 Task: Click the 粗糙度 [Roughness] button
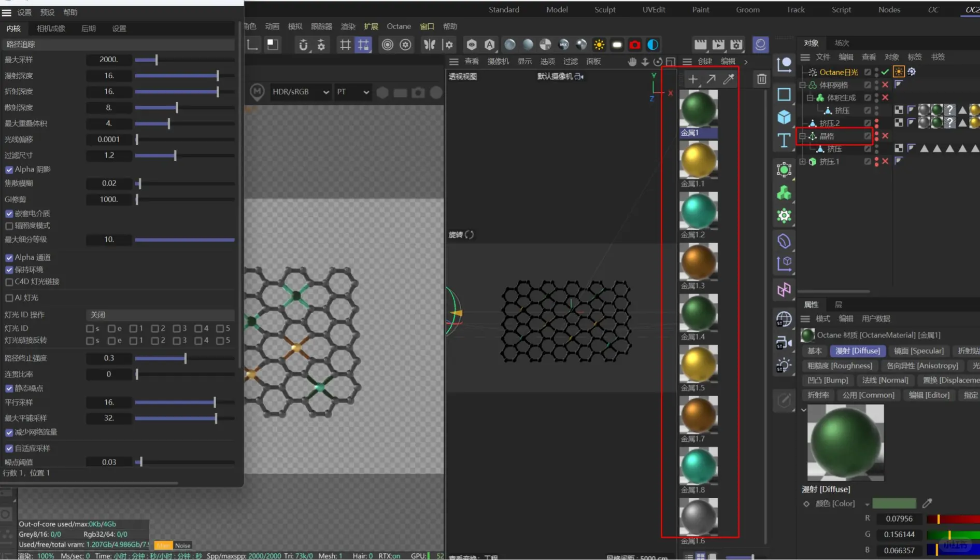[x=840, y=366]
